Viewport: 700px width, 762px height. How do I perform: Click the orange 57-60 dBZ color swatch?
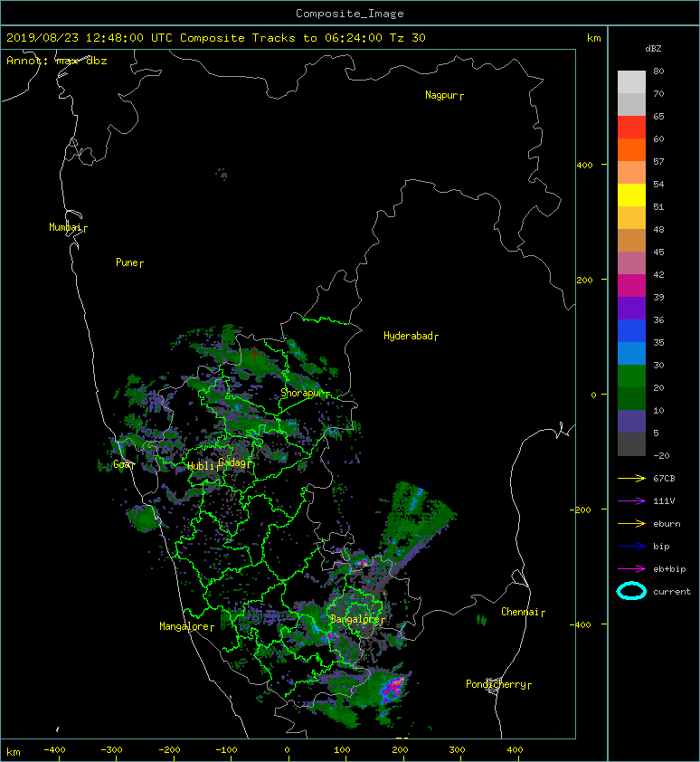tap(631, 150)
